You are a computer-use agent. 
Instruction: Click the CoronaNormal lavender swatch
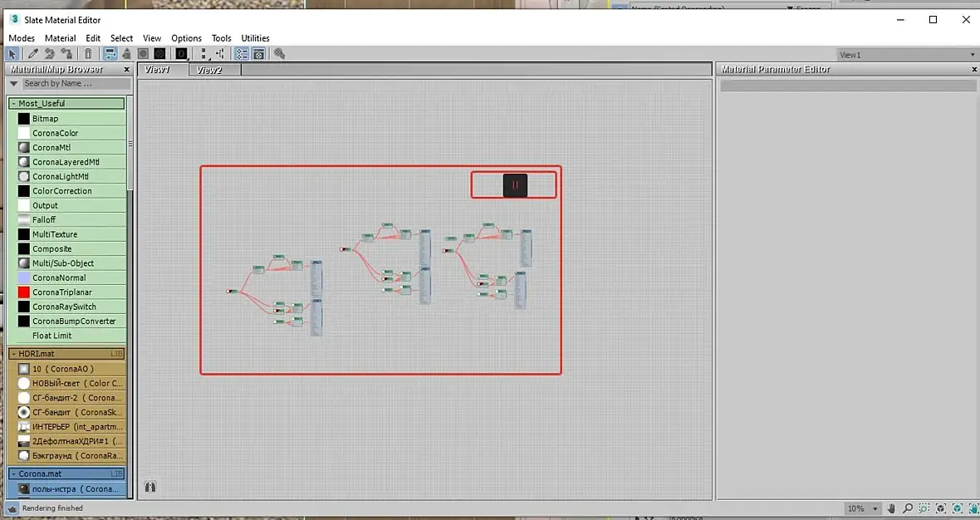pyautogui.click(x=24, y=277)
